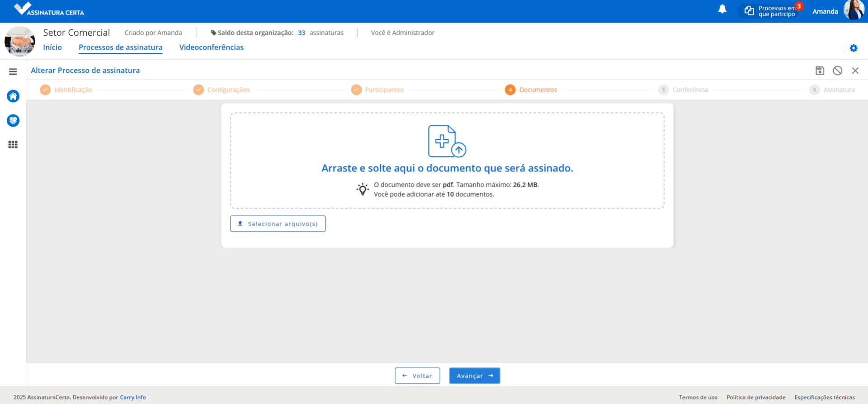
Task: Switch to the Início tab
Action: click(52, 48)
